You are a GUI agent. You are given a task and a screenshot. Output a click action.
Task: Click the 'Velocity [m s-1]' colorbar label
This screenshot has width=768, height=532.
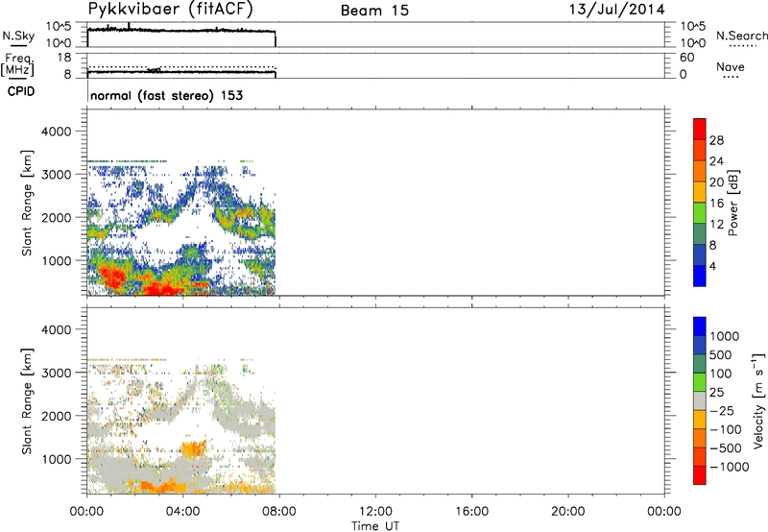758,400
